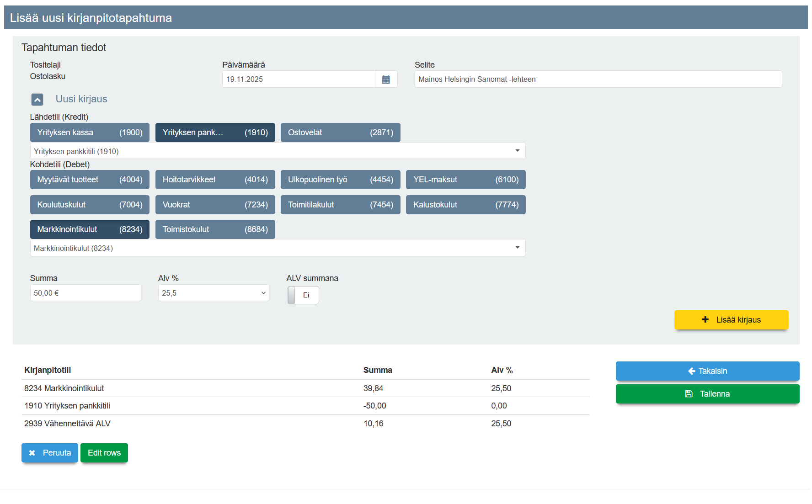Screen dimensions: 812x504
Task: Expand the Kohdetili account dropdown
Action: pyautogui.click(x=277, y=248)
